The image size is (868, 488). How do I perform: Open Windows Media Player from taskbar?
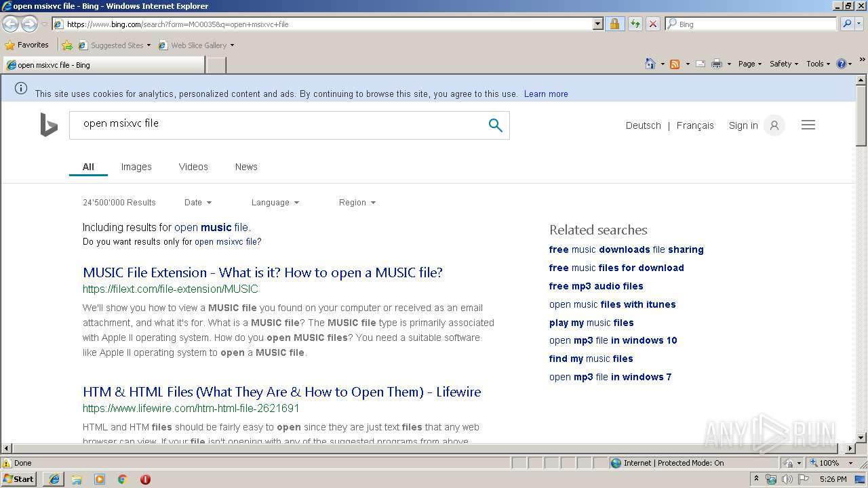pyautogui.click(x=100, y=479)
